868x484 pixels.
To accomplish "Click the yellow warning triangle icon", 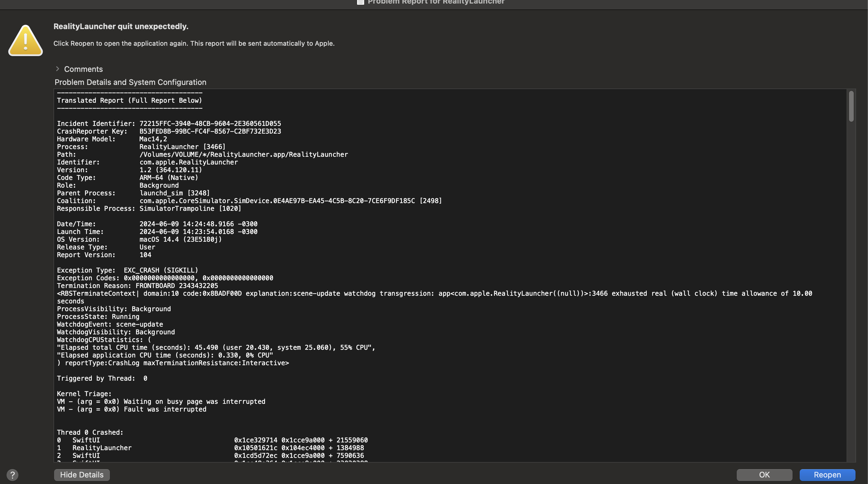I will [26, 40].
